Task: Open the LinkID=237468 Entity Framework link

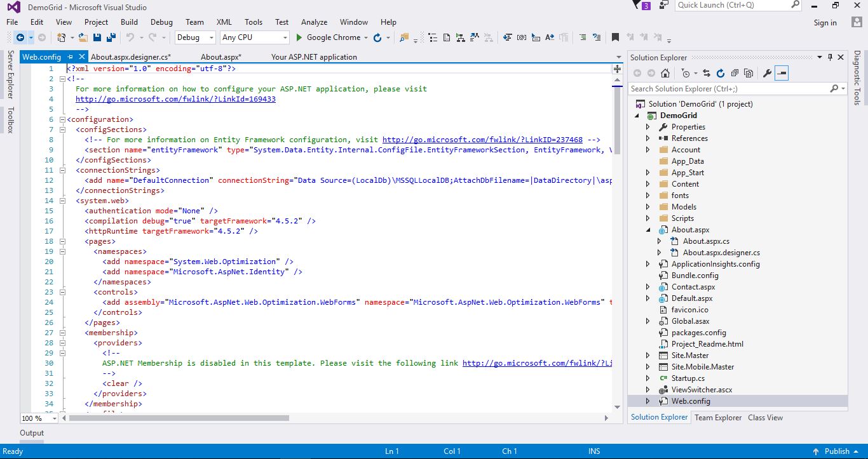Action: pos(482,140)
